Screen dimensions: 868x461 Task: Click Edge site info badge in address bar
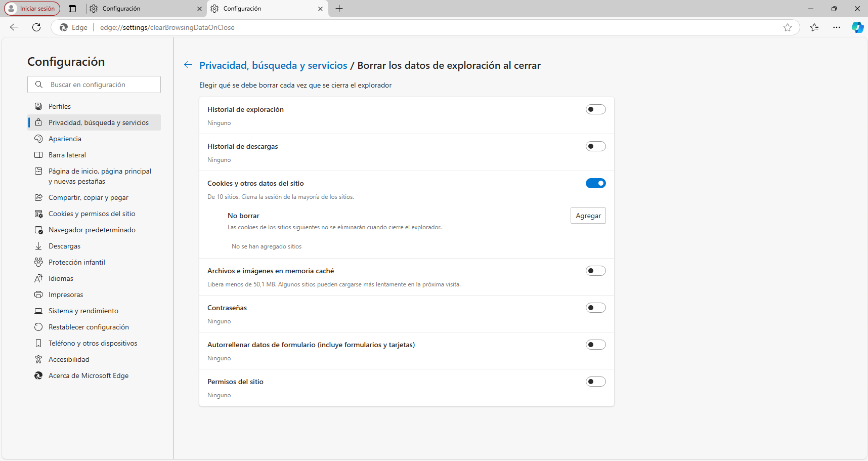[74, 27]
